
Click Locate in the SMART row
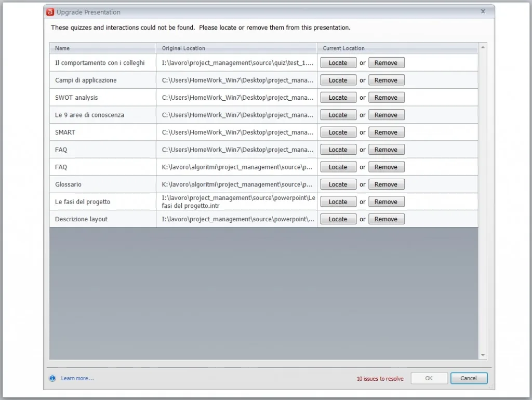tap(338, 132)
